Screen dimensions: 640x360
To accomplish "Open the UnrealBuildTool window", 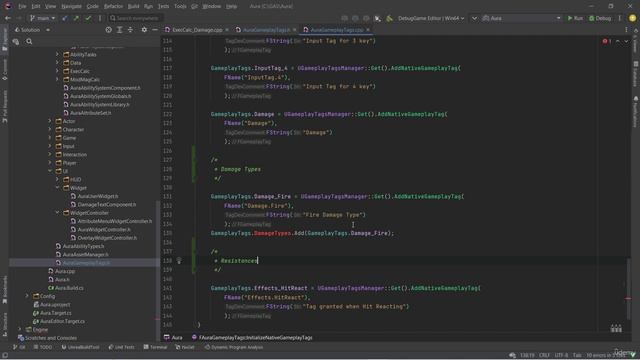I will [x=80, y=347].
